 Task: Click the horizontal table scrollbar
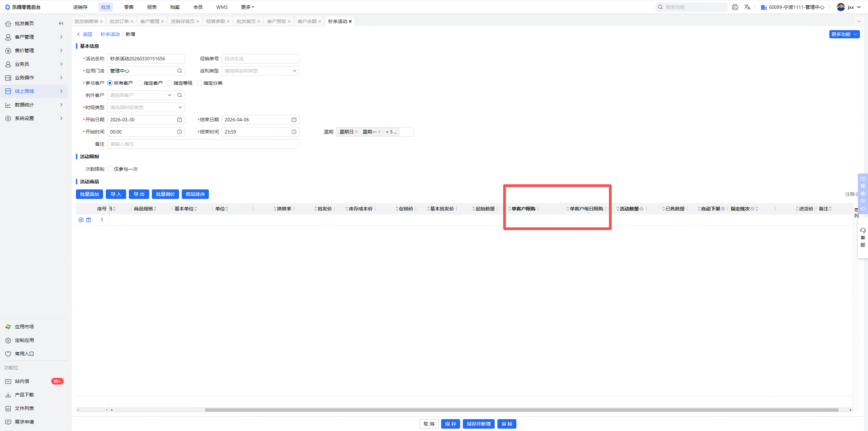click(x=521, y=410)
